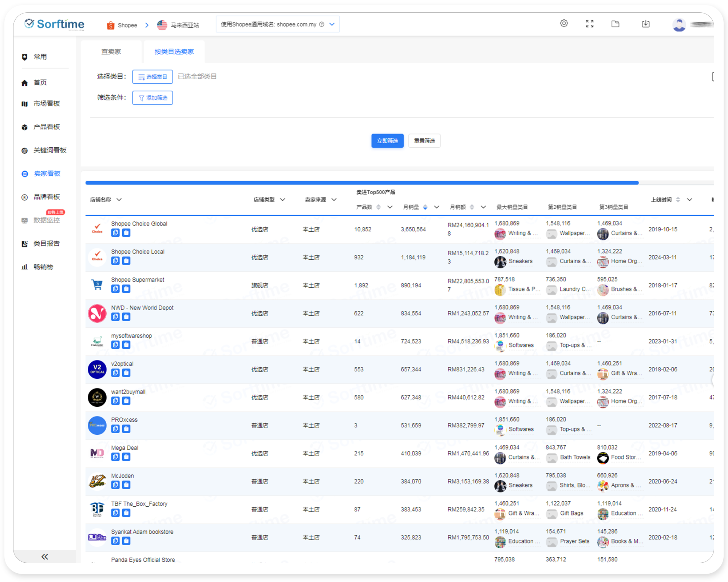728x582 pixels.
Task: Click Softwares category in mysoftwareshop row
Action: point(521,345)
